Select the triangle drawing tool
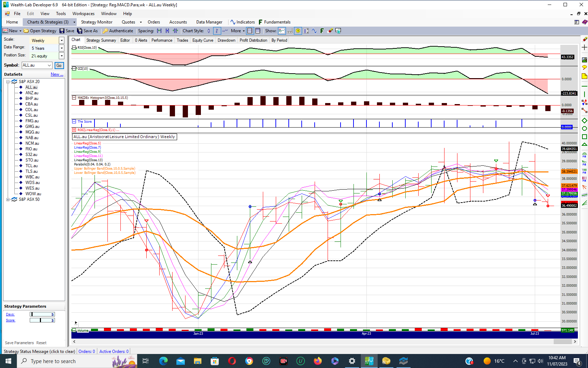Image resolution: width=588 pixels, height=368 pixels. (x=584, y=144)
